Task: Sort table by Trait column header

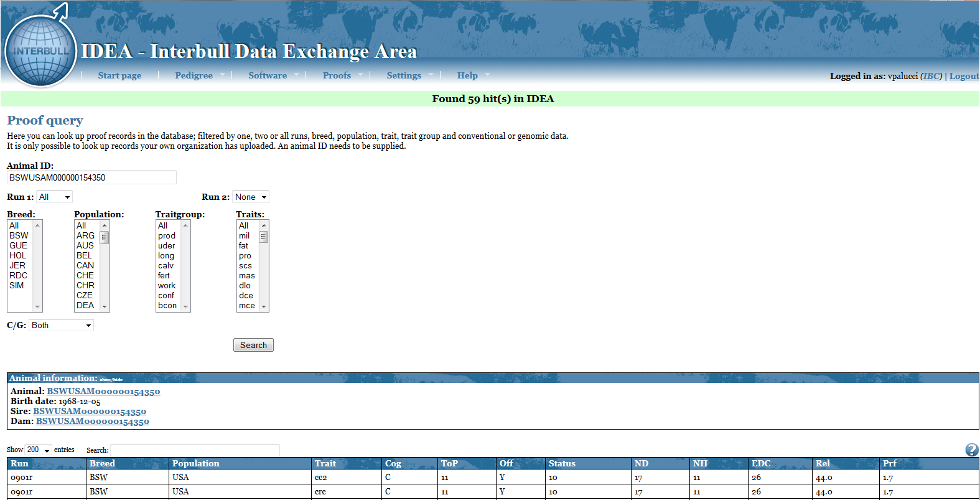Action: 325,463
